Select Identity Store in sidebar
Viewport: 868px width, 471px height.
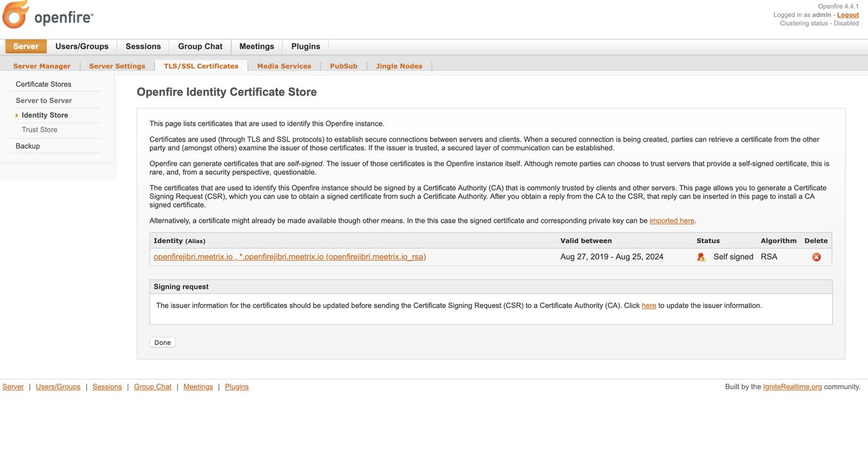[45, 115]
